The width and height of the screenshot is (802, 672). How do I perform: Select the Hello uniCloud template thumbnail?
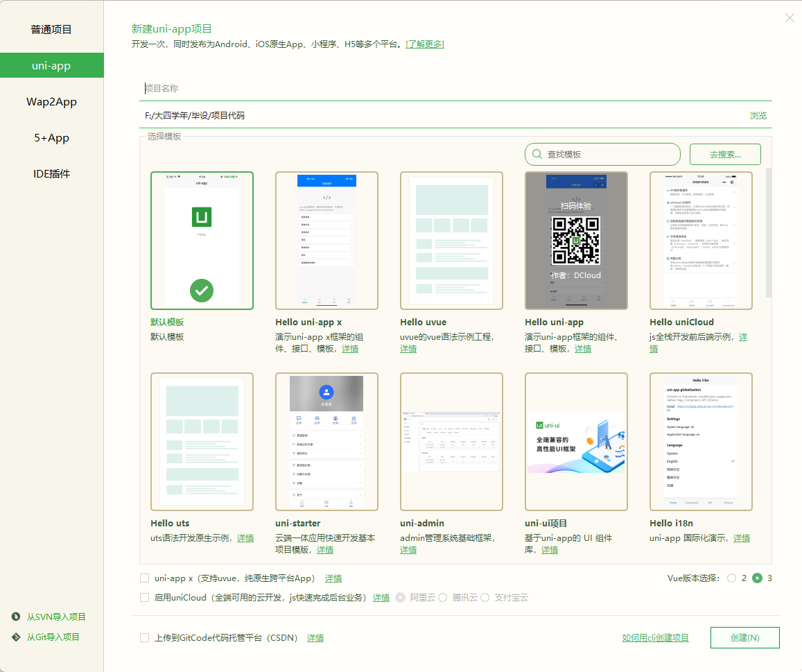(701, 241)
